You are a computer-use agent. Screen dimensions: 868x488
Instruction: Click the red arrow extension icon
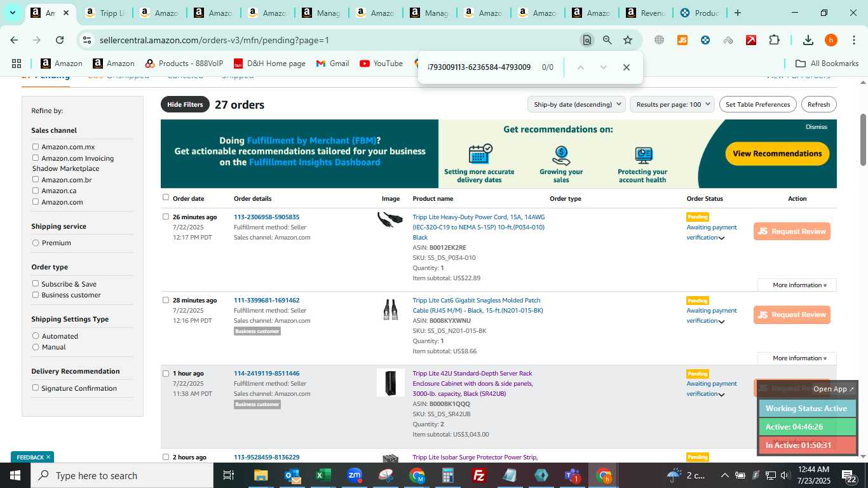pos(751,40)
